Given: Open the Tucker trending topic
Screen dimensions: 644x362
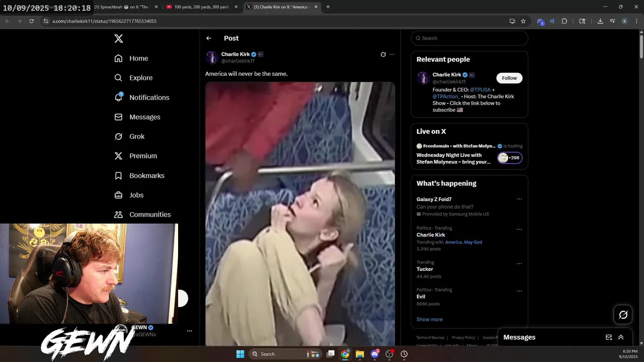Looking at the screenshot, I should click(x=425, y=269).
